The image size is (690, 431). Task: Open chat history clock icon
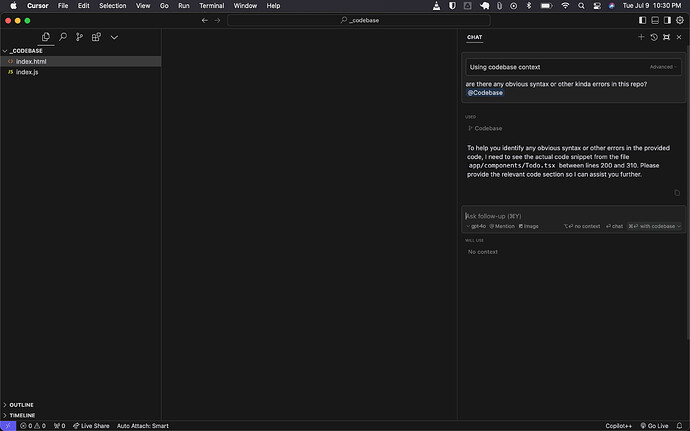[654, 37]
